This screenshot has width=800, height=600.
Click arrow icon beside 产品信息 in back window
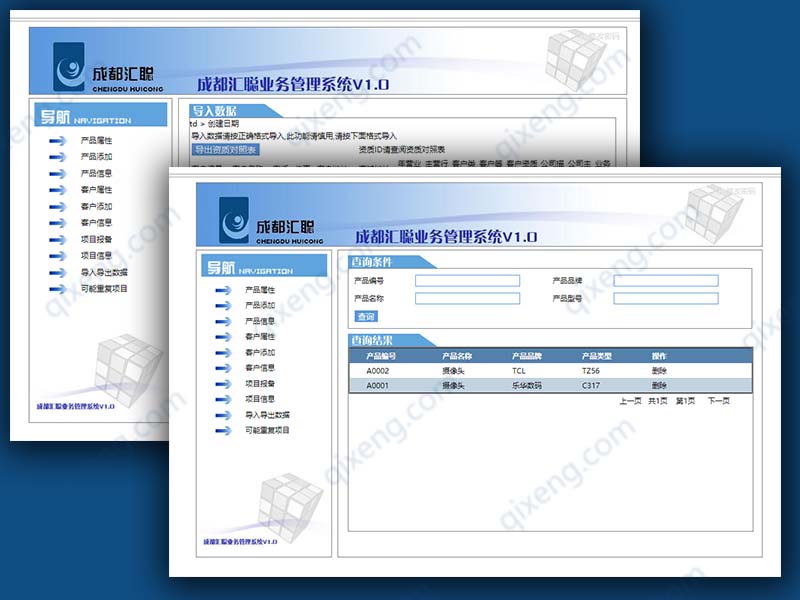(x=58, y=174)
